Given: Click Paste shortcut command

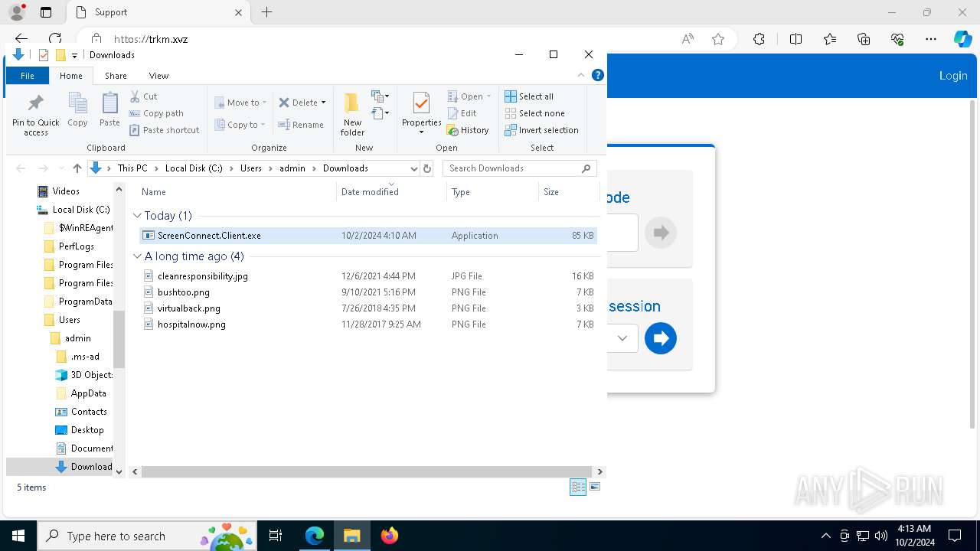Looking at the screenshot, I should [165, 130].
